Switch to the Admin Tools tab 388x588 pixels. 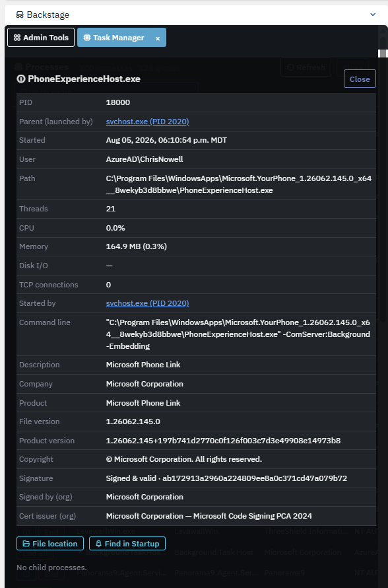(x=41, y=38)
